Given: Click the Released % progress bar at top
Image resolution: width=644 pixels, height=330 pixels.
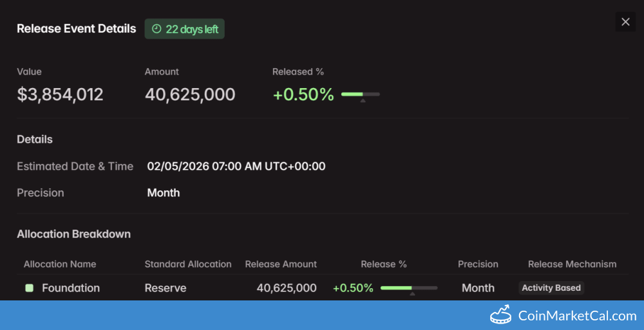Looking at the screenshot, I should [x=360, y=95].
